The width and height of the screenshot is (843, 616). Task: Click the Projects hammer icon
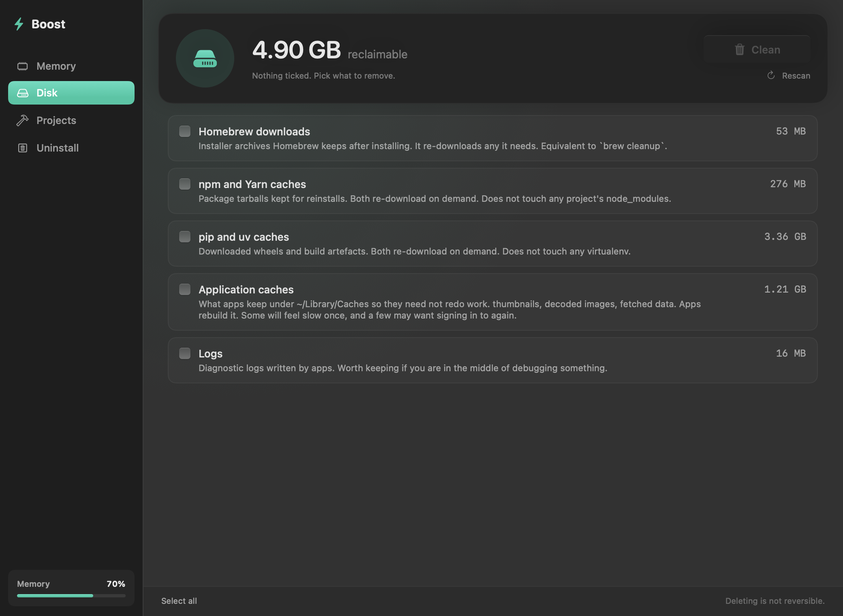pos(22,120)
